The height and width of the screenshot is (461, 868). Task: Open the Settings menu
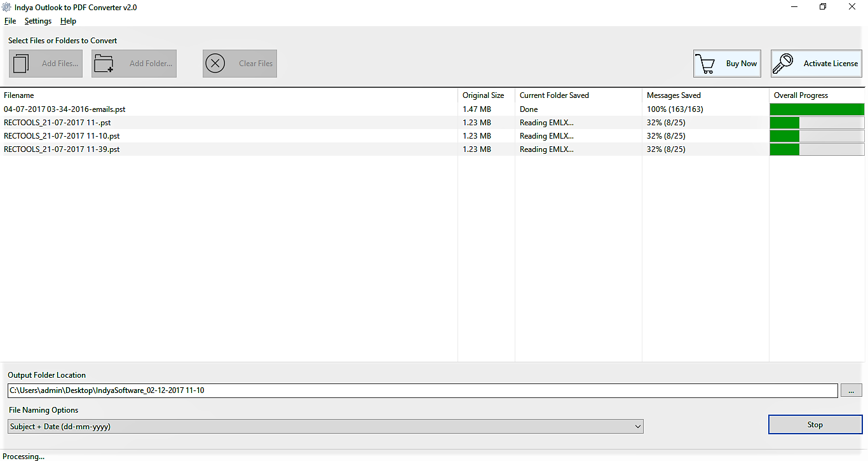[38, 21]
